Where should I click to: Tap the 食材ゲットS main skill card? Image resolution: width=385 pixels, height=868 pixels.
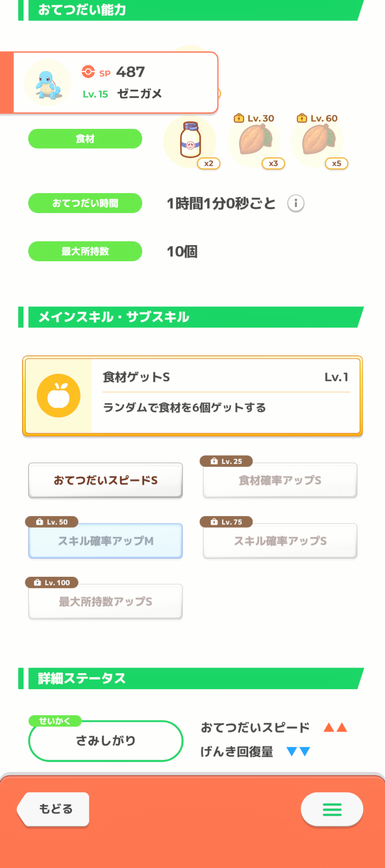[225, 395]
